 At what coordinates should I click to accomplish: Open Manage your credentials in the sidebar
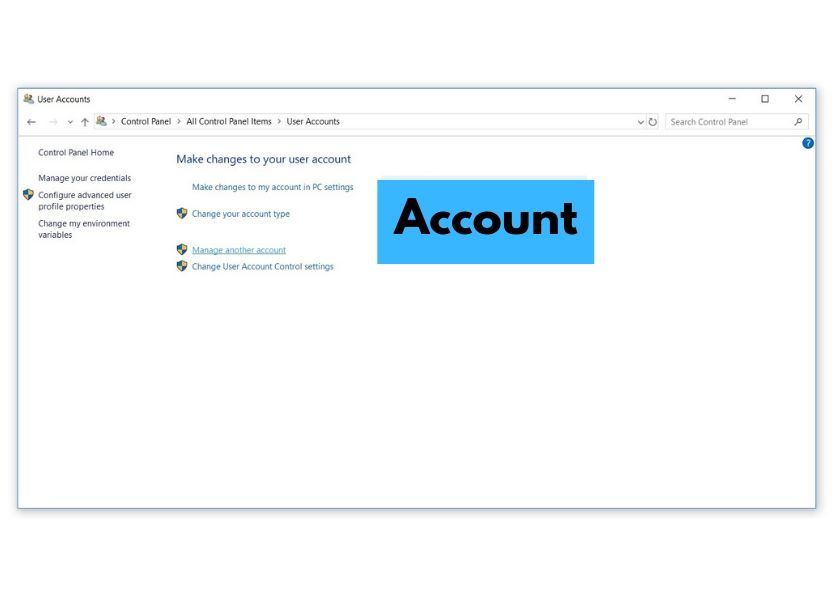point(84,177)
